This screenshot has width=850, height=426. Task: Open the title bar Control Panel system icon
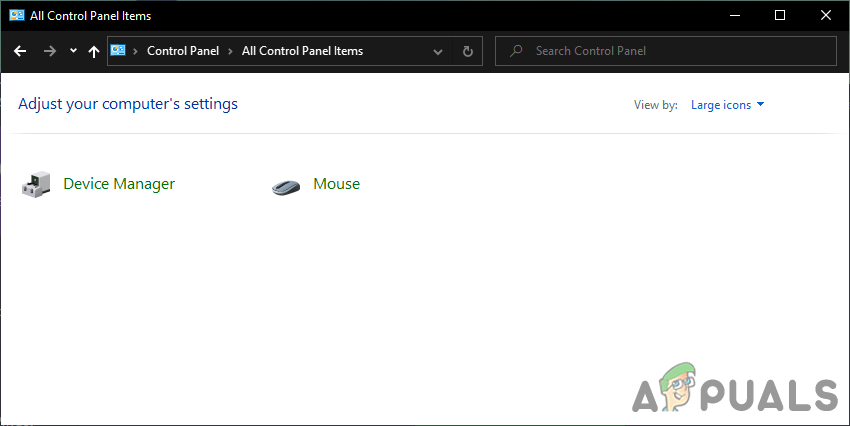click(16, 16)
